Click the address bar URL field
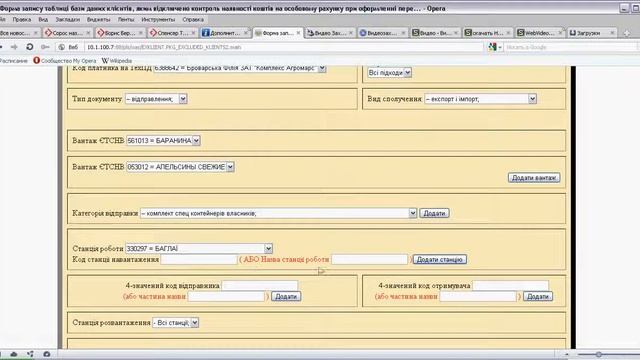 tap(284, 47)
